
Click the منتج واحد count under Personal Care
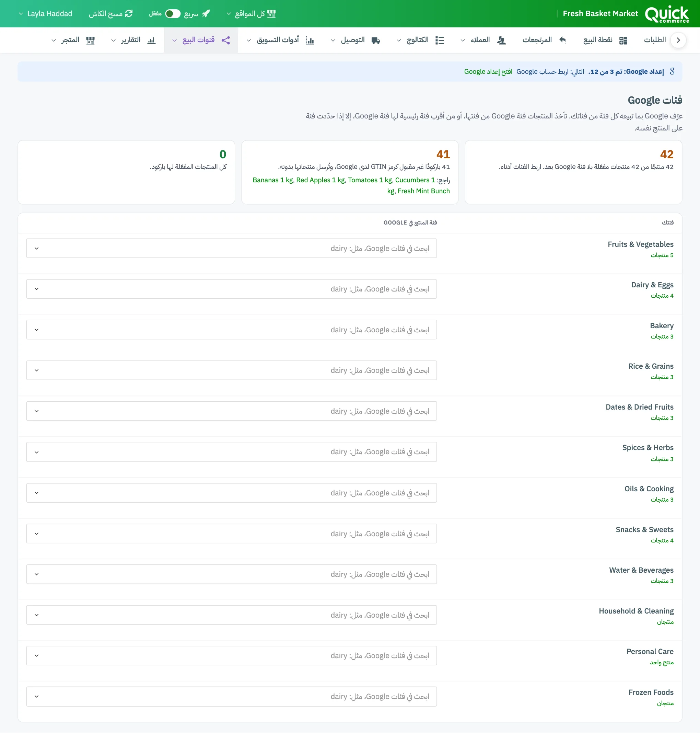coord(662,662)
